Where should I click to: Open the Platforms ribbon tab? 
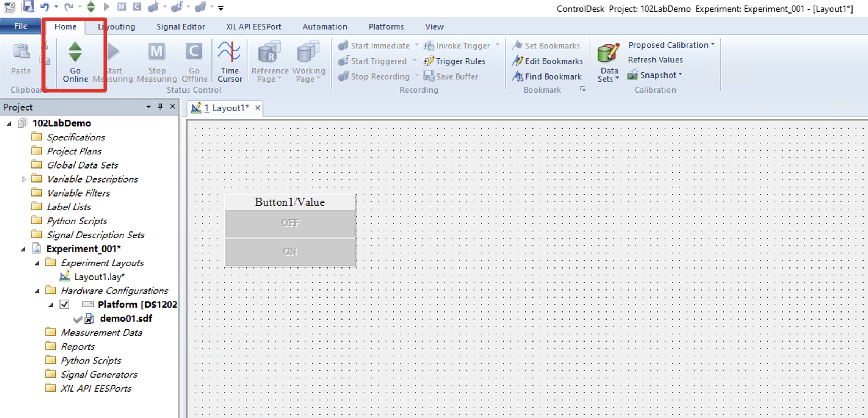[x=386, y=27]
